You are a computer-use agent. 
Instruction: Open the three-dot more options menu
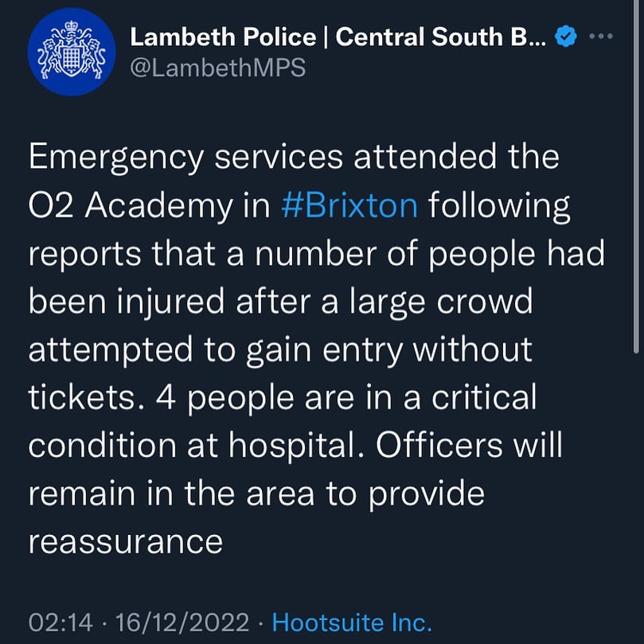click(x=602, y=37)
